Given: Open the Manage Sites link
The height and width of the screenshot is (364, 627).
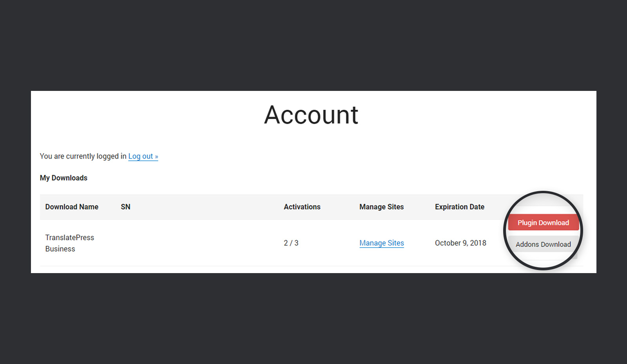Looking at the screenshot, I should pyautogui.click(x=382, y=243).
